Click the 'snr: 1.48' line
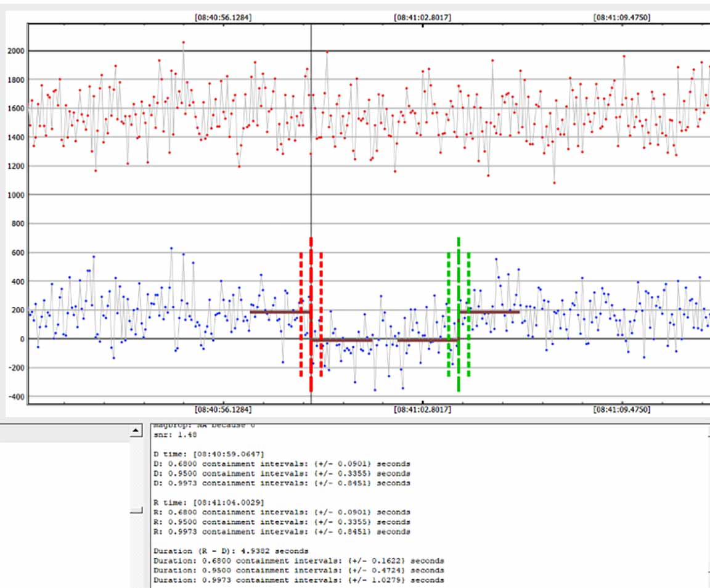This screenshot has width=710, height=588. (175, 435)
